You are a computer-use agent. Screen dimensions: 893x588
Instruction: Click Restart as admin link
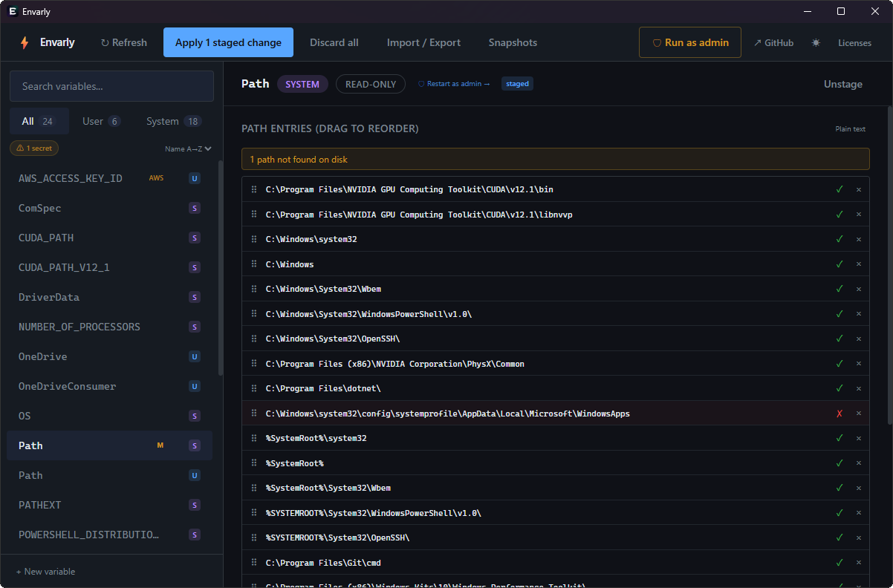click(454, 84)
